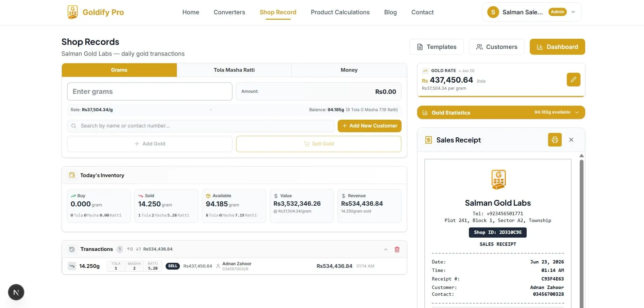Close the Sales Receipt panel
Image resolution: width=644 pixels, height=308 pixels.
[x=571, y=140]
